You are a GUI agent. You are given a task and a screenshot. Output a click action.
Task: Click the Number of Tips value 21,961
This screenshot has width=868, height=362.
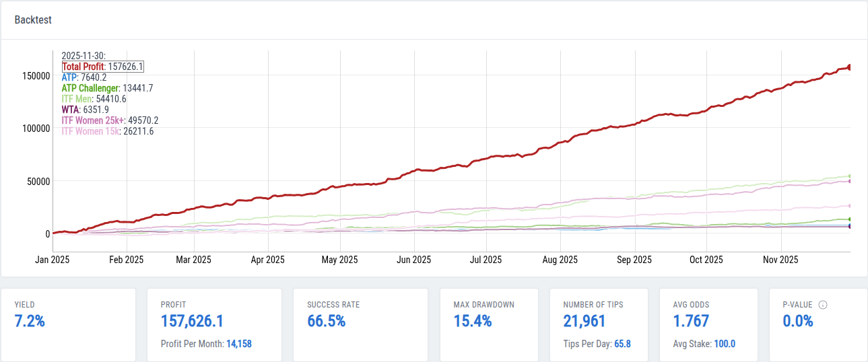pyautogui.click(x=585, y=321)
